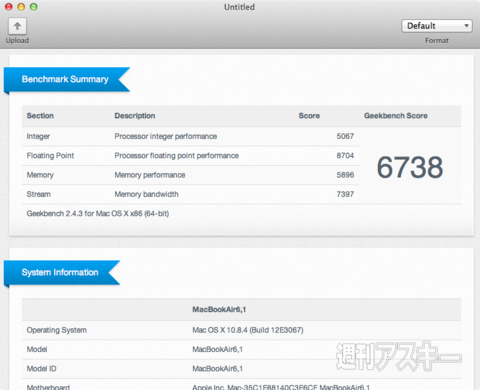Click 'Processor integer performance' text
Image resolution: width=480 pixels, height=390 pixels.
[x=166, y=136]
